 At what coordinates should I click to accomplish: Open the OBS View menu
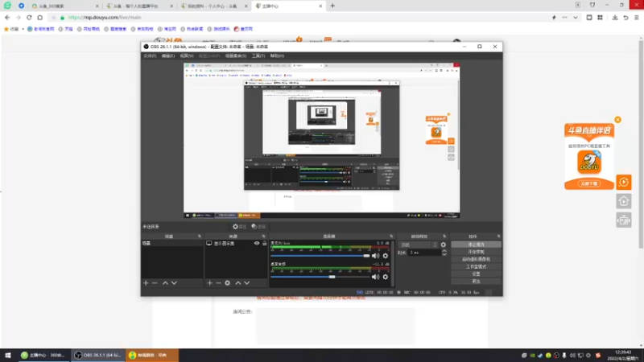point(187,56)
